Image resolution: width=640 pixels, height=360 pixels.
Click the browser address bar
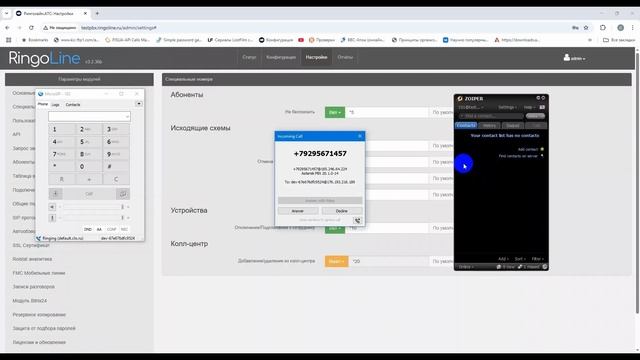point(318,28)
